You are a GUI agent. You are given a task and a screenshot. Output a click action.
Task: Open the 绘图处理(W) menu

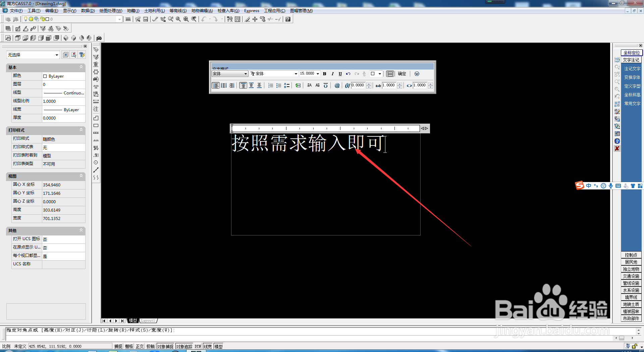[x=111, y=11]
